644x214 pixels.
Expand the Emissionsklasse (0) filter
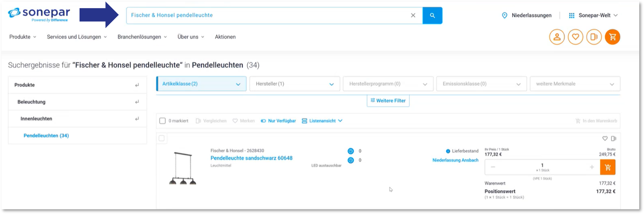point(481,84)
